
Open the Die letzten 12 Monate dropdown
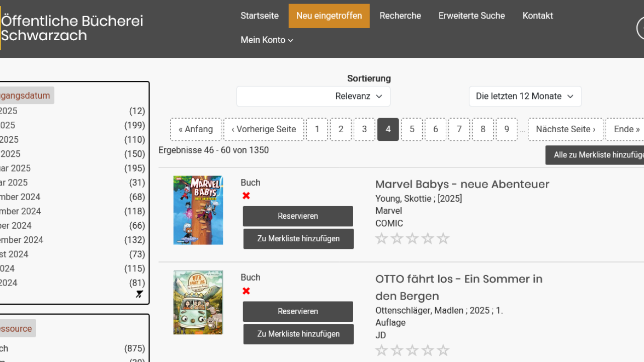pyautogui.click(x=525, y=97)
